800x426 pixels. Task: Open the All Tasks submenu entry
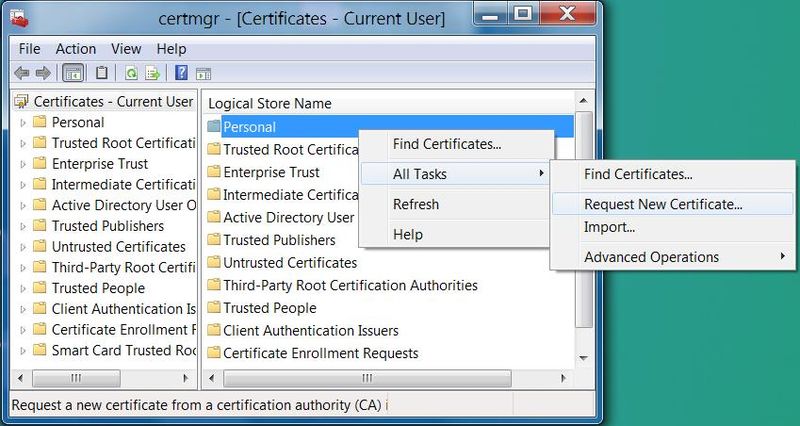[457, 174]
